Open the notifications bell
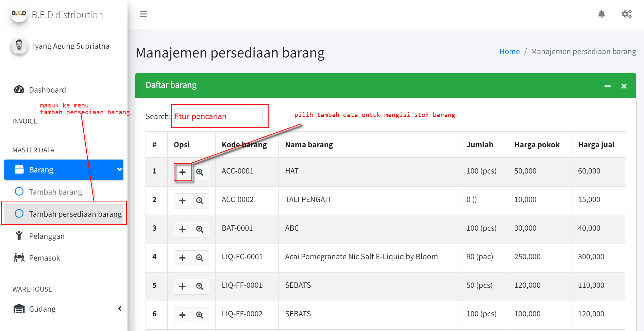This screenshot has width=644, height=331. [x=601, y=14]
